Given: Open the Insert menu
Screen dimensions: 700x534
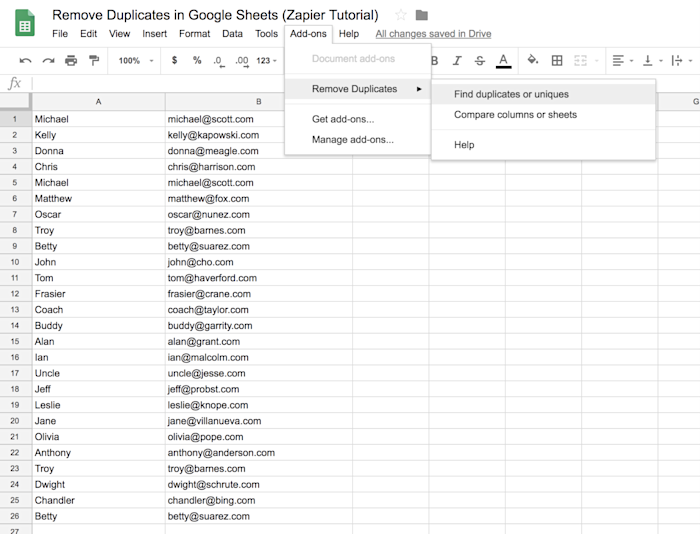Looking at the screenshot, I should tap(154, 33).
